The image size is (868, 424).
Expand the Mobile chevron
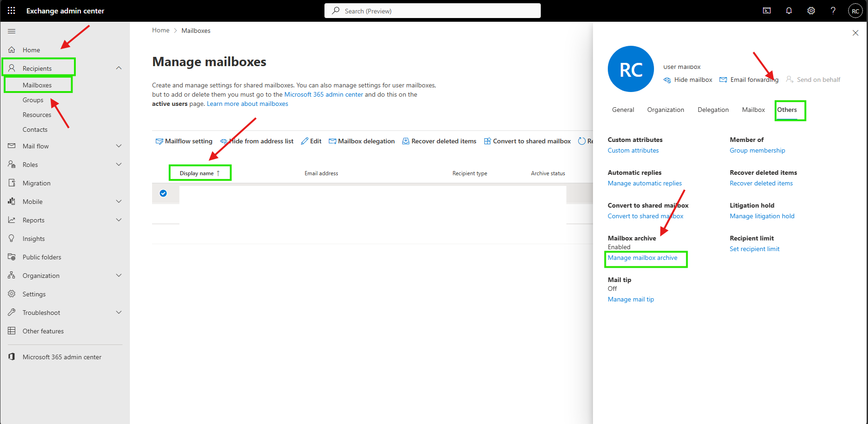pos(119,202)
